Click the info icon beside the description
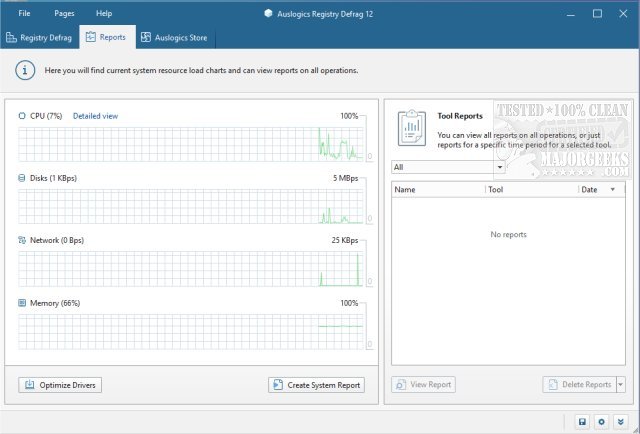 click(25, 70)
